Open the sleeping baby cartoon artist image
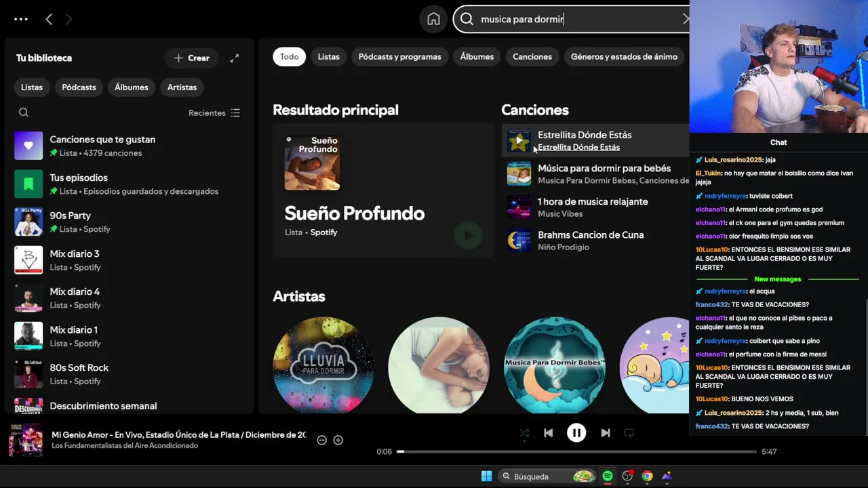The height and width of the screenshot is (488, 868). click(x=655, y=366)
